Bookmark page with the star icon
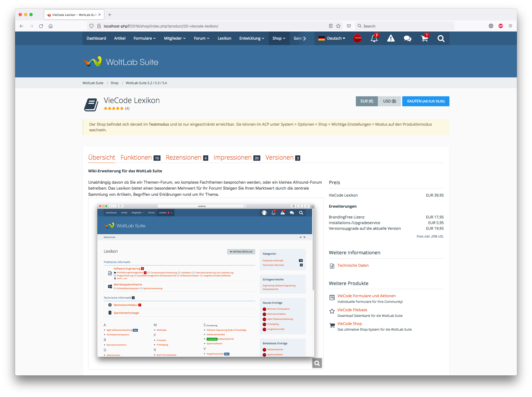 [338, 26]
